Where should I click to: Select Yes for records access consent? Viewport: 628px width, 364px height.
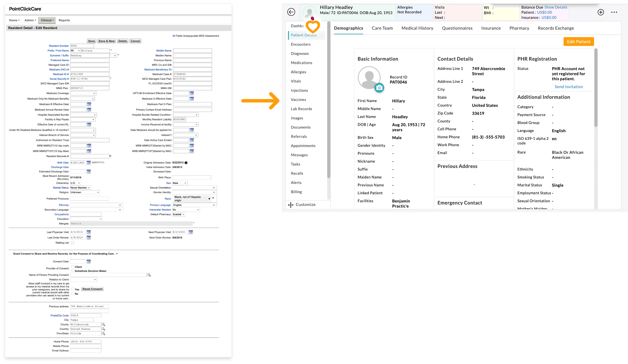tap(73, 289)
